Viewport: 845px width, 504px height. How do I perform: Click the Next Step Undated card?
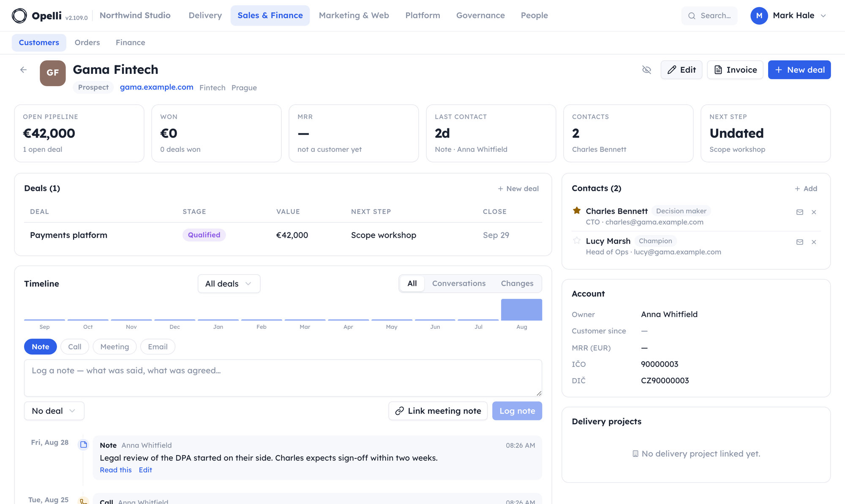pyautogui.click(x=766, y=133)
